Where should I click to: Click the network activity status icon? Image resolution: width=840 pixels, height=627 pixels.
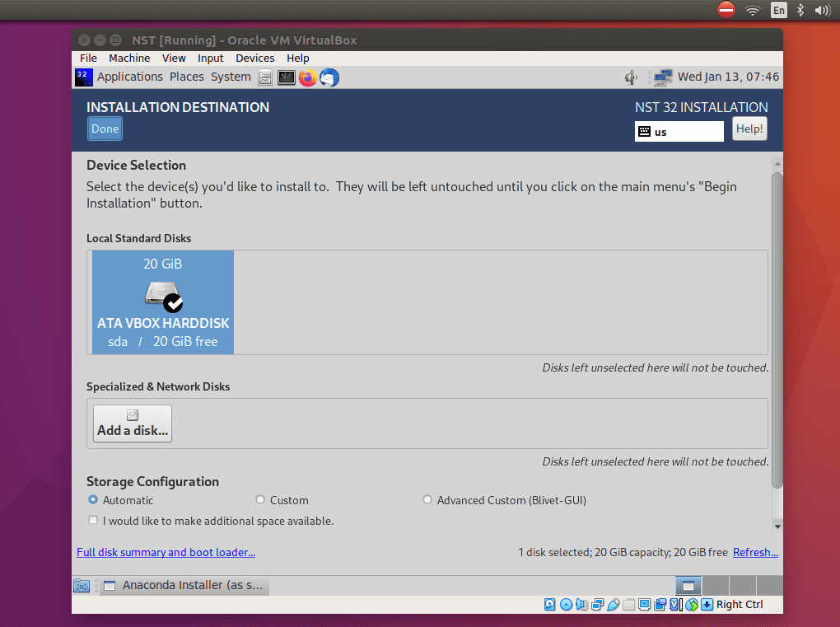click(596, 604)
